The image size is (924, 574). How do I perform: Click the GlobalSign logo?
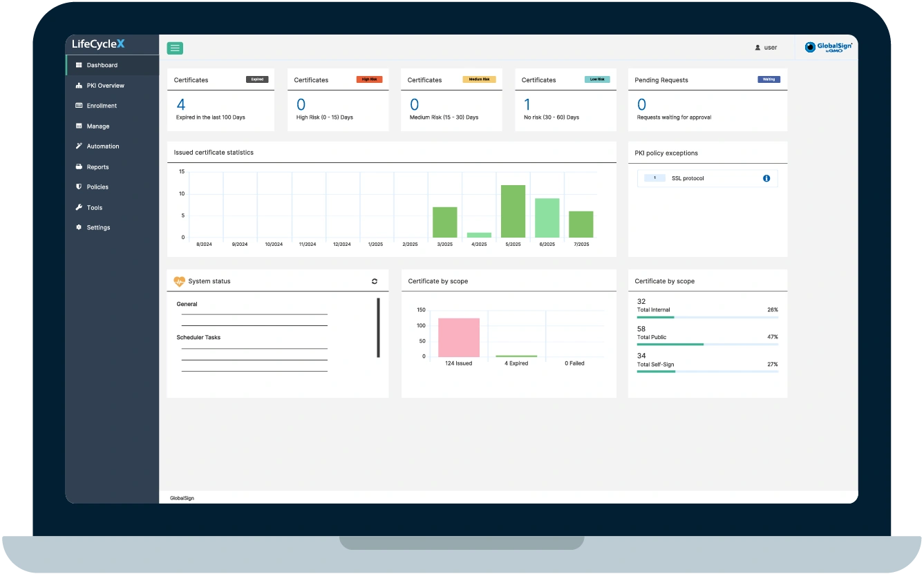click(x=828, y=47)
